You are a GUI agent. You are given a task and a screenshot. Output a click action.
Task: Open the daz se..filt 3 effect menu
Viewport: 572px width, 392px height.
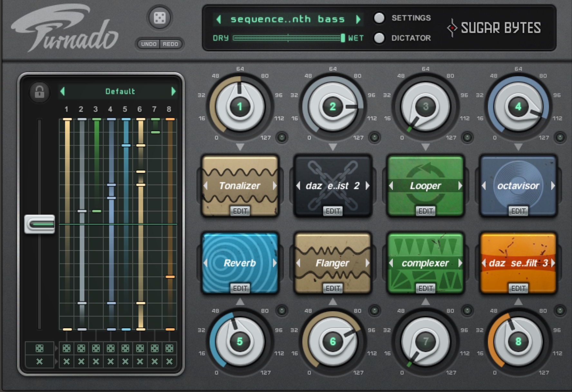coord(518,263)
